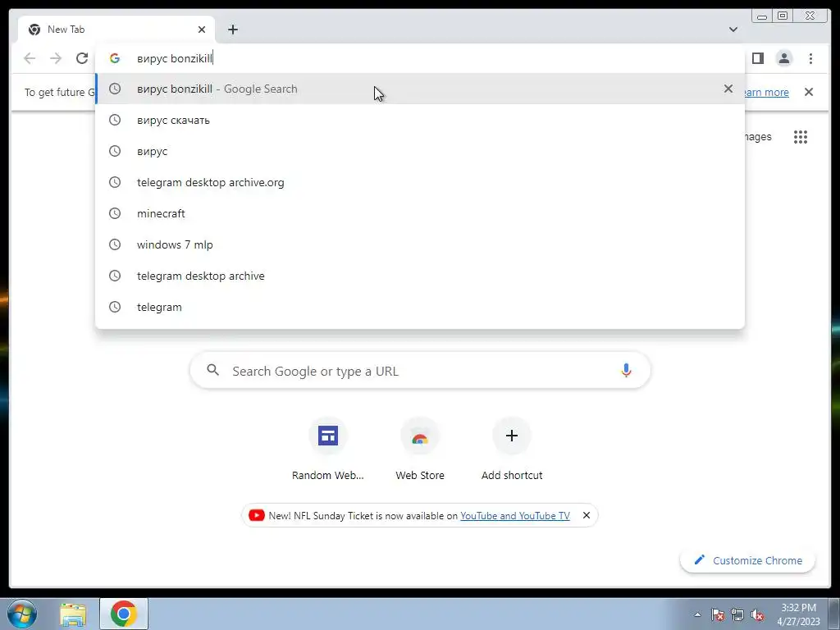Pick the telegram desktop archive.org suggestion
The height and width of the screenshot is (630, 840).
click(419, 182)
